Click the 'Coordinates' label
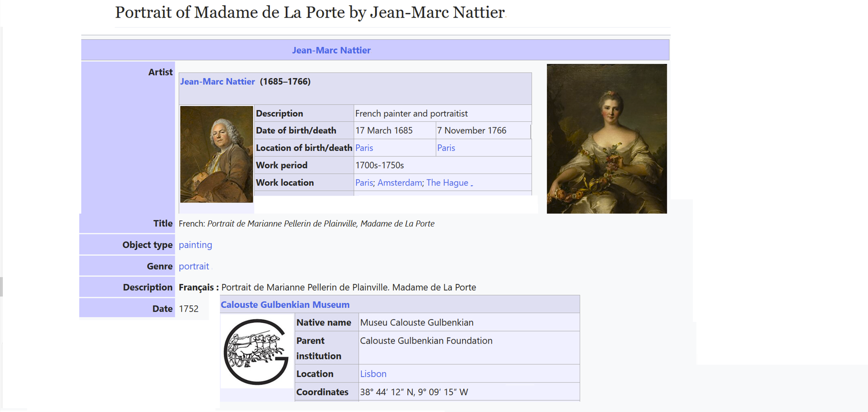The width and height of the screenshot is (868, 412). click(322, 392)
